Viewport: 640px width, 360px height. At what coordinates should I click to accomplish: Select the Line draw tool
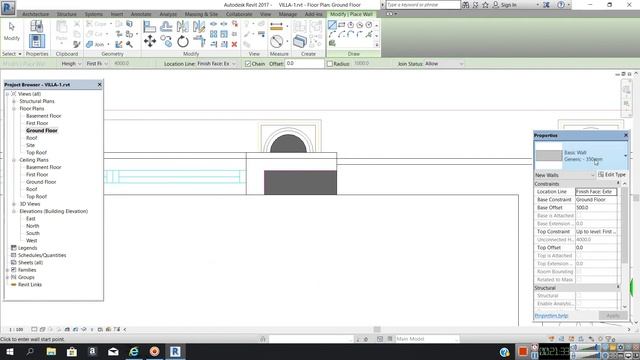point(332,25)
